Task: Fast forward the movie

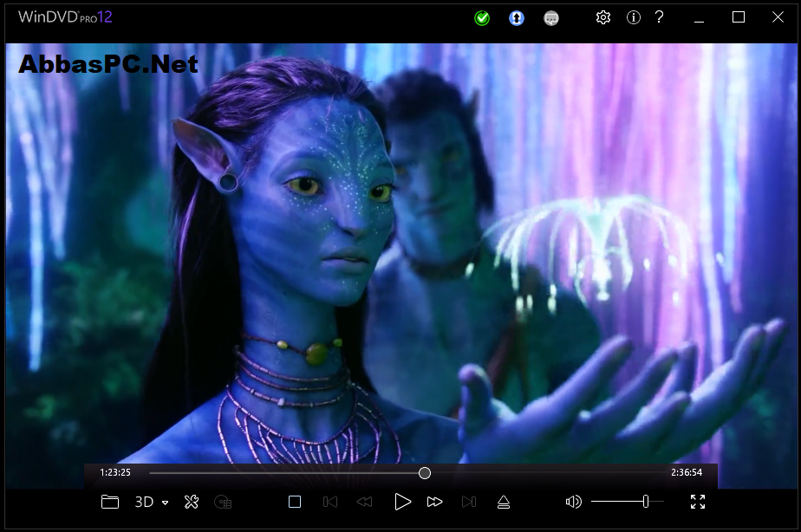Action: point(434,502)
